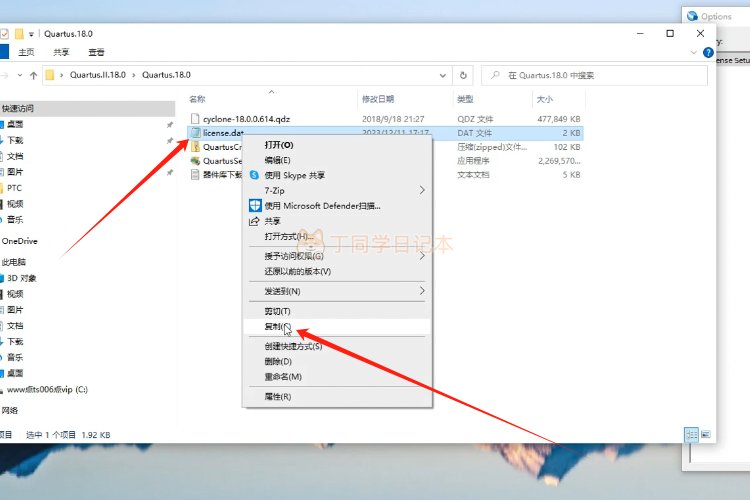The width and height of the screenshot is (750, 500).
Task: Click the search magnifier icon
Action: coord(495,75)
